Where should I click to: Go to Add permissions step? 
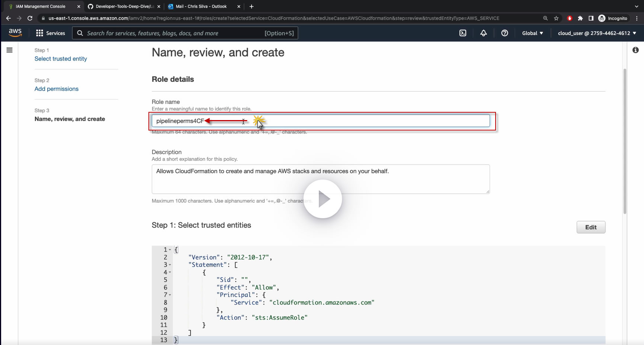57,89
